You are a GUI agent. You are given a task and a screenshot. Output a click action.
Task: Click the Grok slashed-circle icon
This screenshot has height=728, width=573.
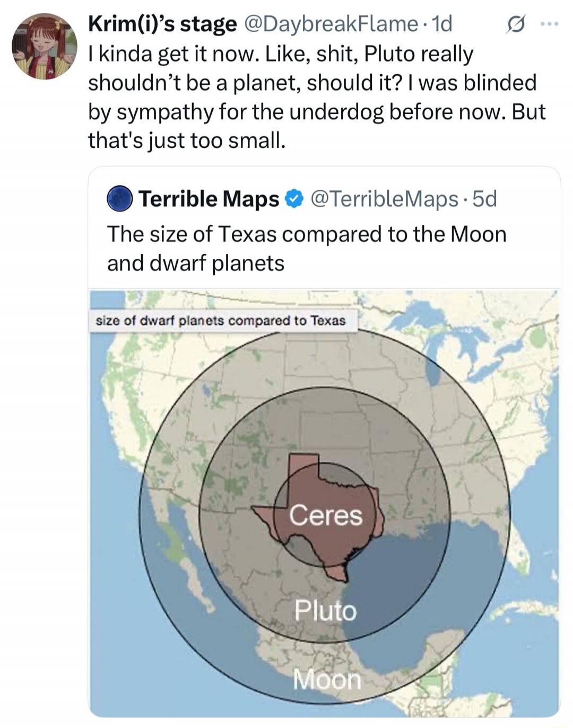pos(515,24)
